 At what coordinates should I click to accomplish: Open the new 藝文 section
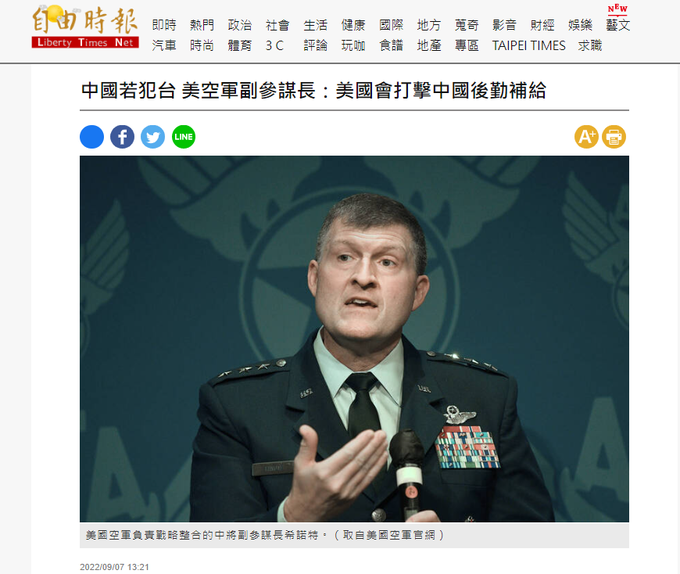tap(618, 25)
